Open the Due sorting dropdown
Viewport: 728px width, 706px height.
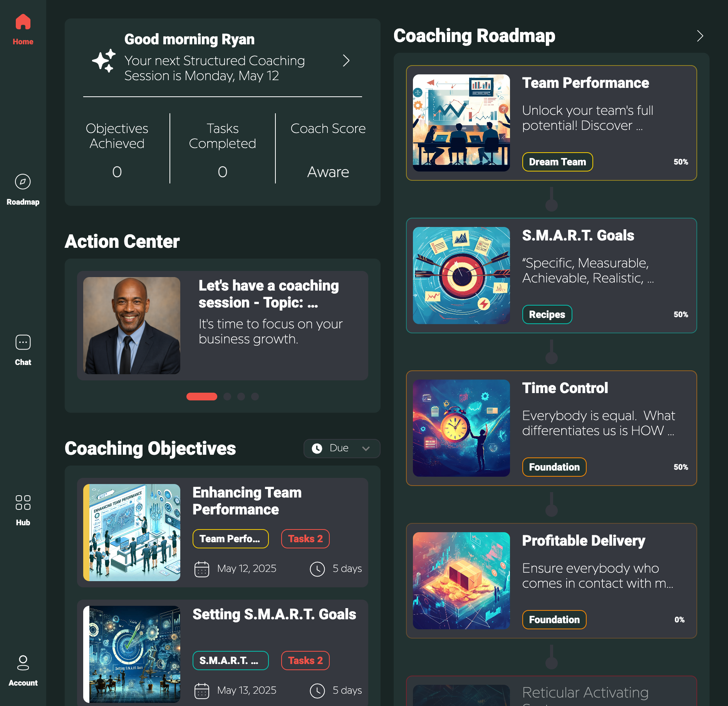pyautogui.click(x=341, y=448)
